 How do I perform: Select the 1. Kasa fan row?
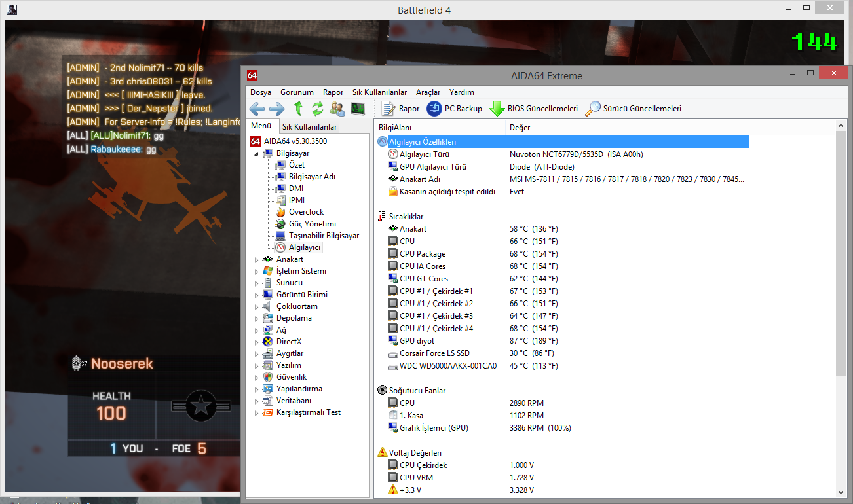click(x=563, y=416)
